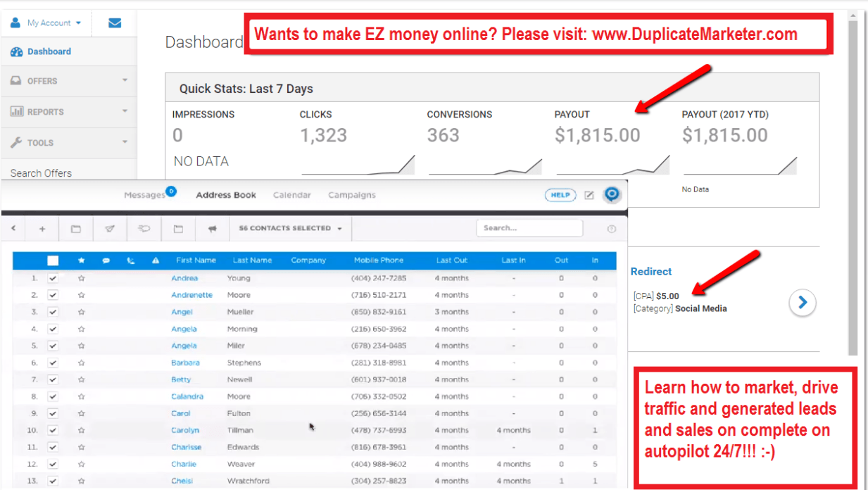Expand the Offers sidebar menu

point(68,81)
